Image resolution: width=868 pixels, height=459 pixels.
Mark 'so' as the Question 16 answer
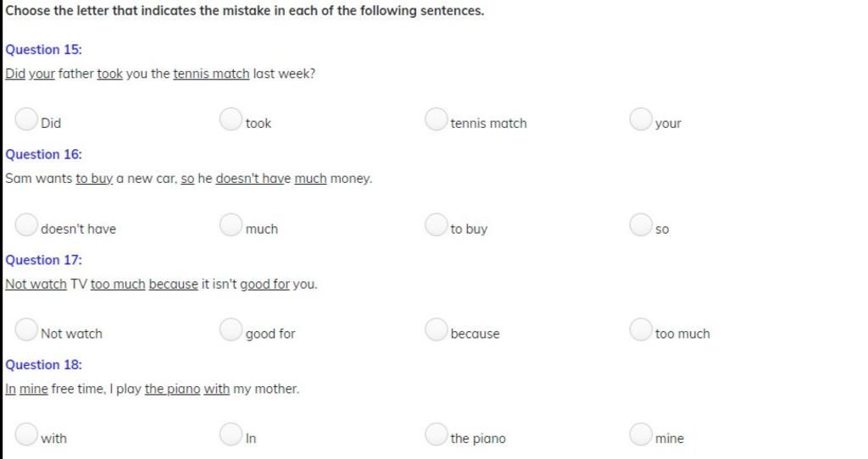click(641, 225)
